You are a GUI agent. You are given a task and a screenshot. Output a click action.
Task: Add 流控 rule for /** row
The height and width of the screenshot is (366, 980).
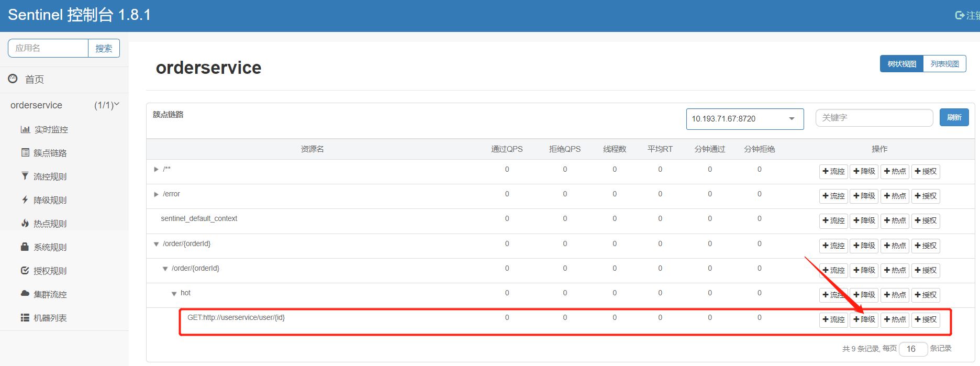833,171
